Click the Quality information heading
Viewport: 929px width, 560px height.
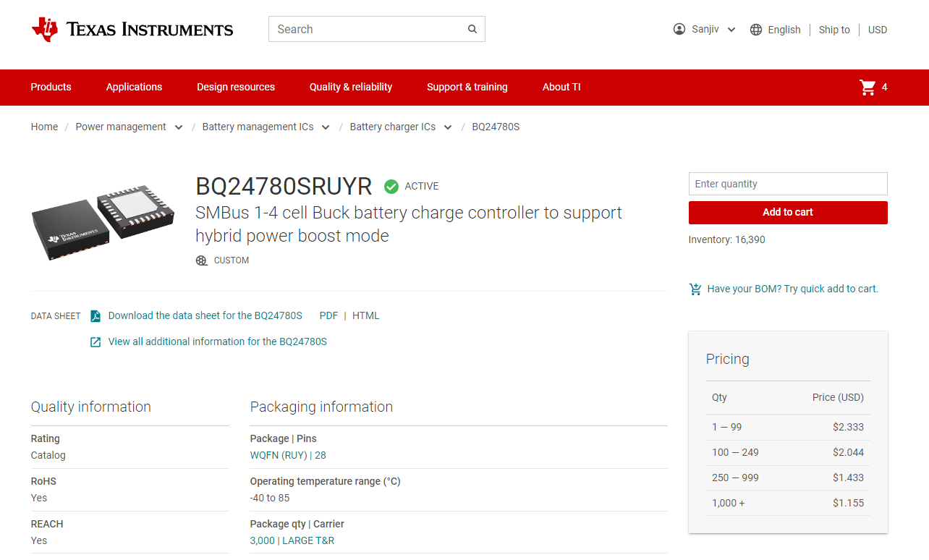click(x=91, y=407)
